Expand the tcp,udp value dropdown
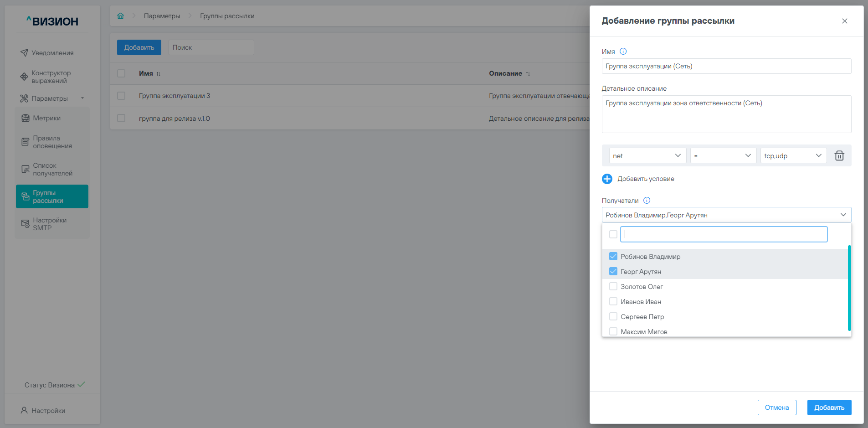 793,156
